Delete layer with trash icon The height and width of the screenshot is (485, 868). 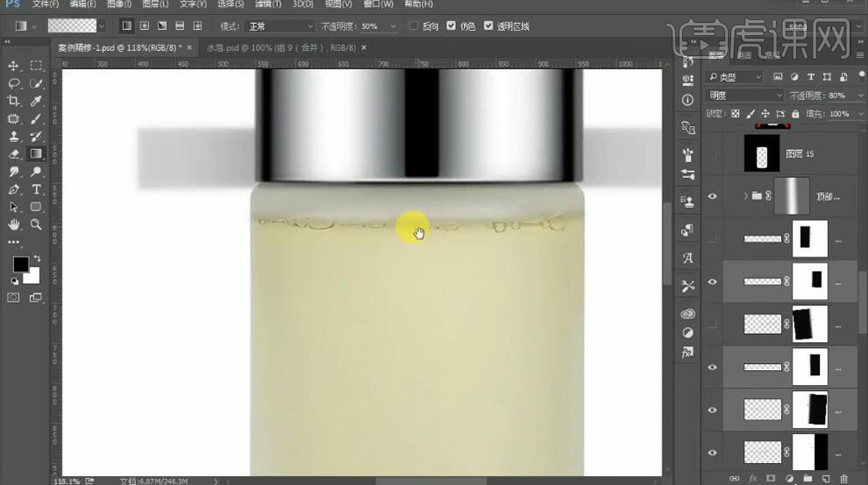(x=843, y=478)
